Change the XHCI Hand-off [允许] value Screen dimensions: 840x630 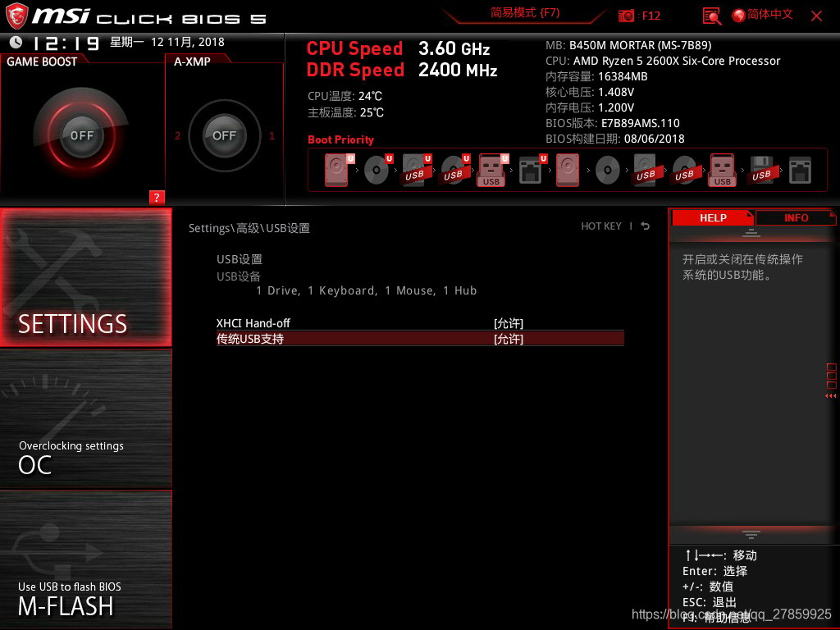tap(509, 323)
